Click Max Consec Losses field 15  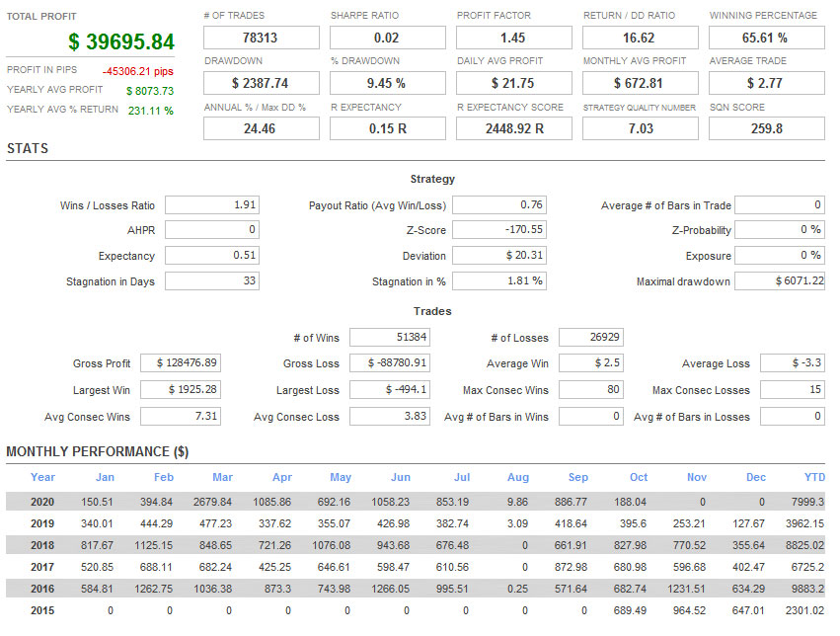point(793,389)
